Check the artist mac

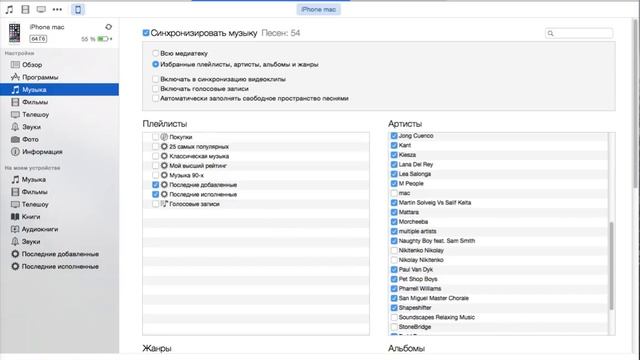pyautogui.click(x=394, y=193)
